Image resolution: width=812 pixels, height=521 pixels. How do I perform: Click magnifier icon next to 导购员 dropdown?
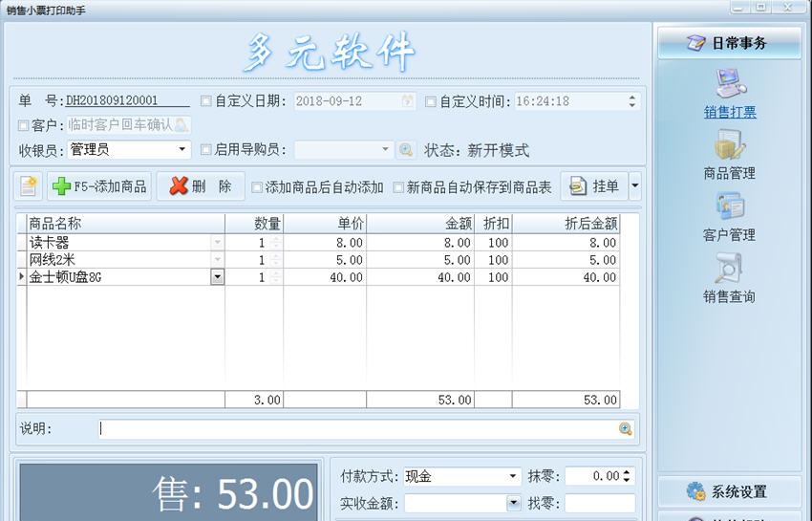[x=406, y=150]
